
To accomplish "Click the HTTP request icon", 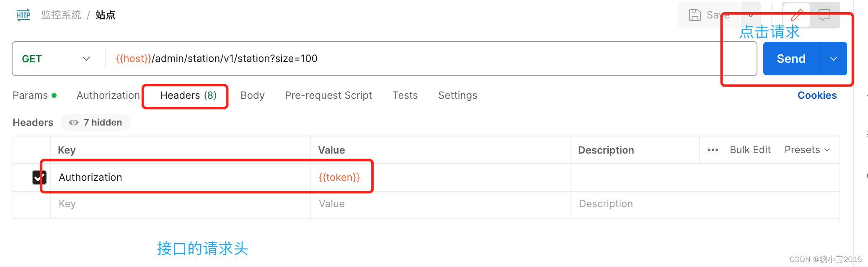I will tap(23, 15).
